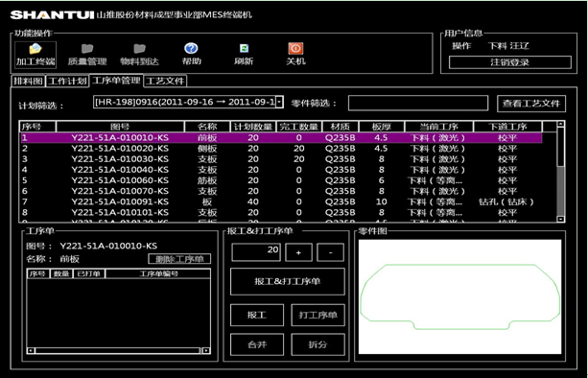
Task: Click the 筋板 name cell in row 5
Action: coord(207,180)
